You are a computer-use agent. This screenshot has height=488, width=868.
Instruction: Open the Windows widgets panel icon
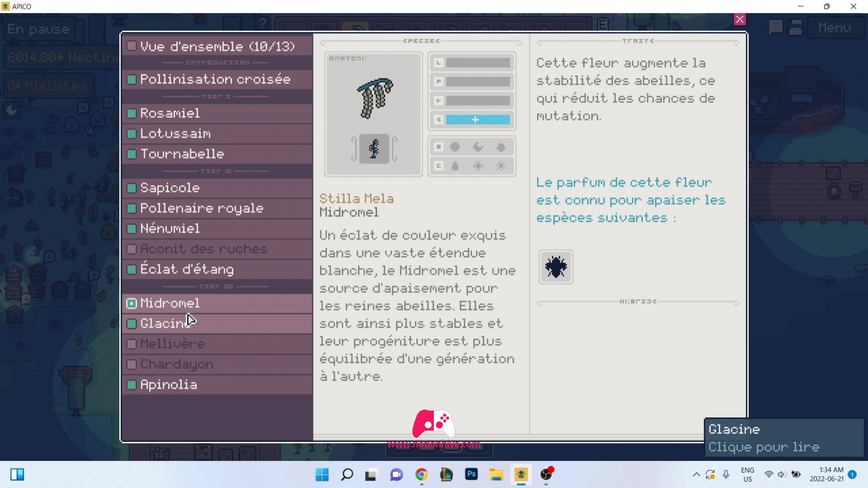[x=17, y=475]
